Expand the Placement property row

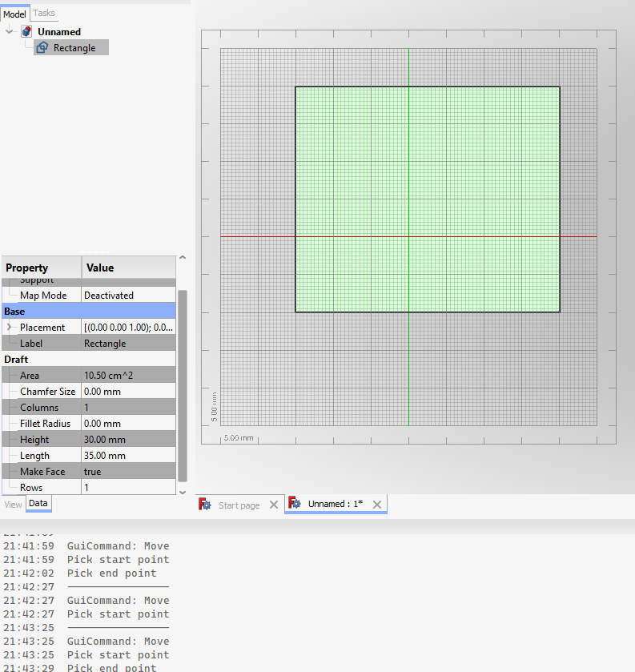coord(9,328)
